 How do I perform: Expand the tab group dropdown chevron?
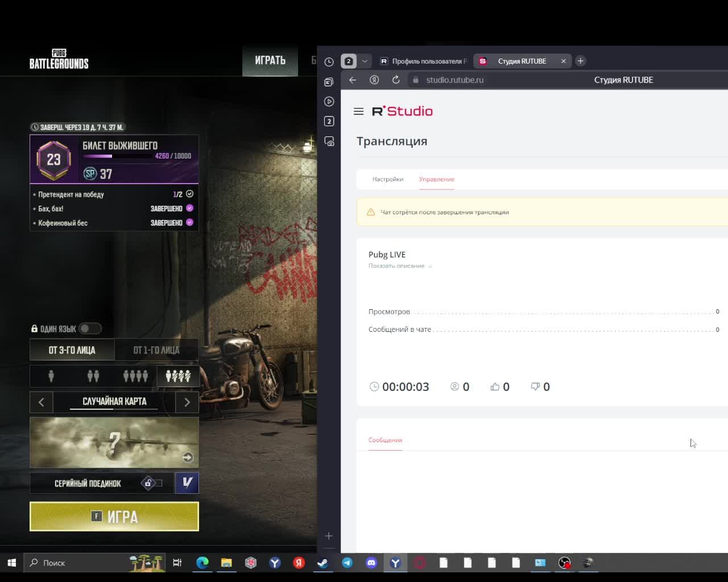(365, 61)
